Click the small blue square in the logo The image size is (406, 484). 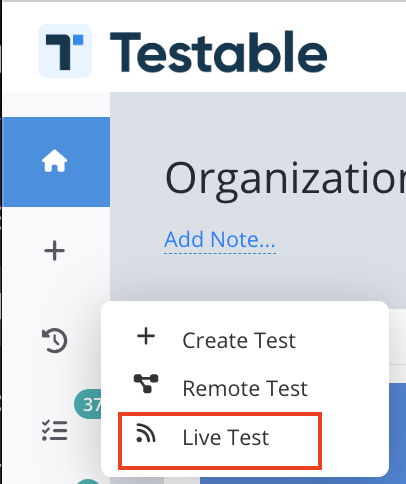point(78,39)
